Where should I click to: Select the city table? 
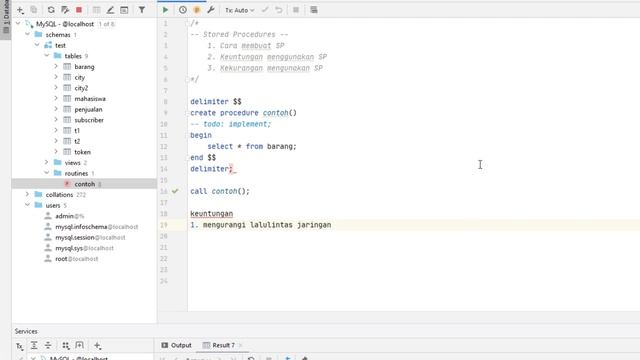[x=80, y=77]
